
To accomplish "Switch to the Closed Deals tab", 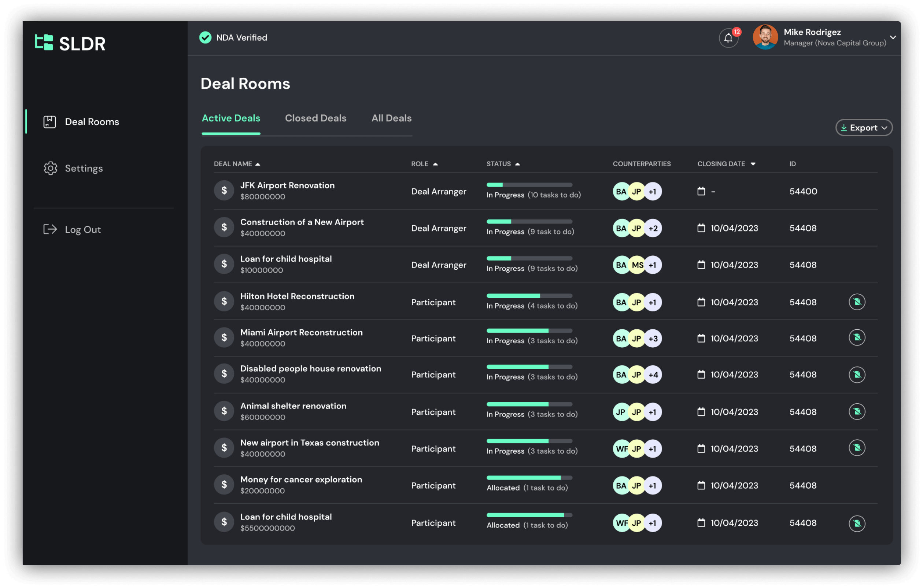I will [x=315, y=118].
